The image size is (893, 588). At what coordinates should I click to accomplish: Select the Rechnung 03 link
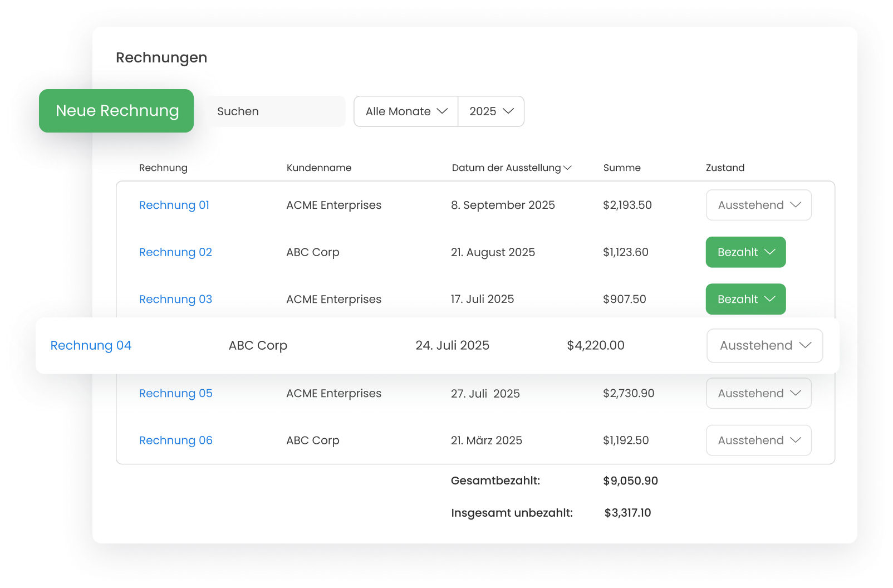coord(175,299)
